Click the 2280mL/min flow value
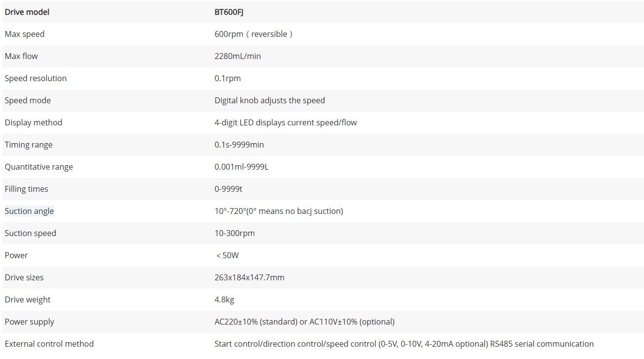Viewport: 644px width, 359px height. click(238, 56)
